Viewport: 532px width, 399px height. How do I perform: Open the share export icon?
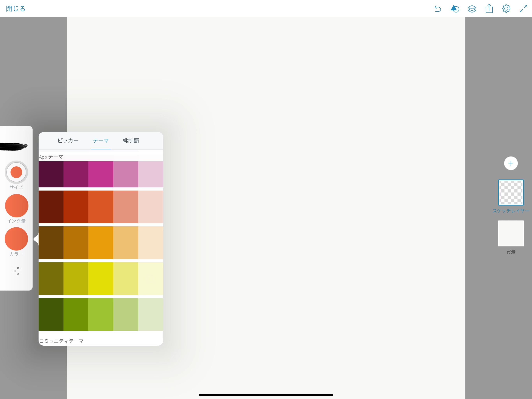[489, 9]
